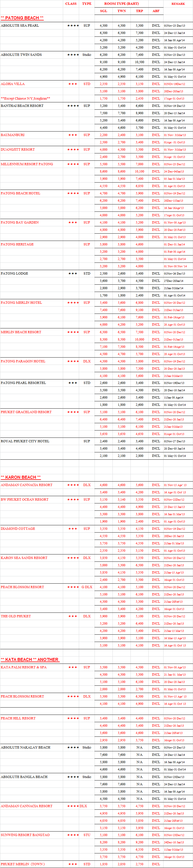Select PATONG PEARL RESORTEL name
The height and width of the screenshot is (868, 193).
tap(23, 383)
